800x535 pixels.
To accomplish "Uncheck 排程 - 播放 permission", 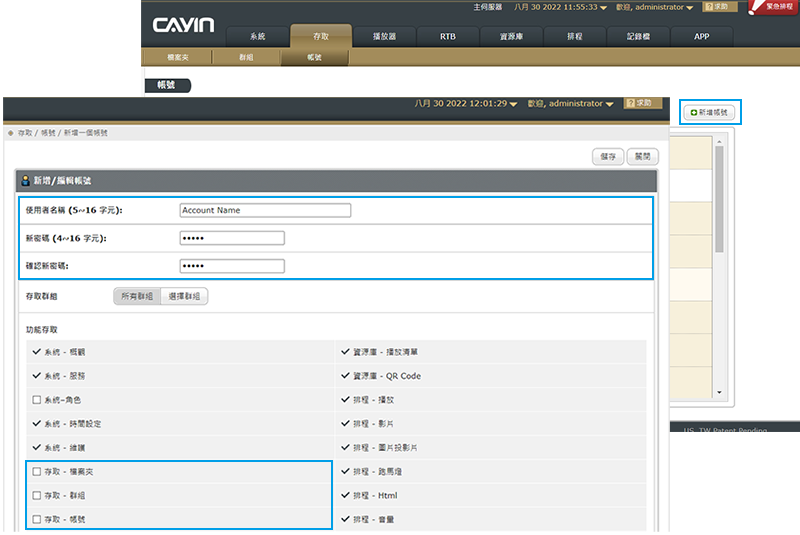I will (345, 400).
